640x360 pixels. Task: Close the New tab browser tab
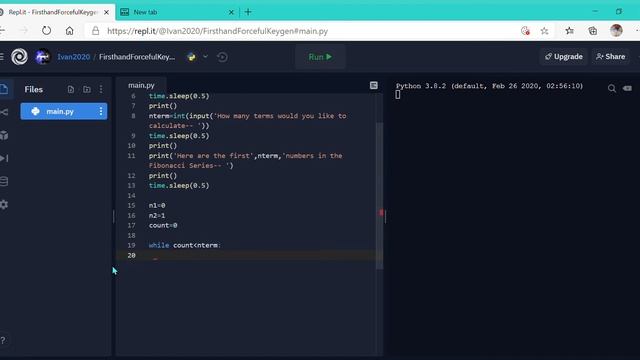point(231,12)
